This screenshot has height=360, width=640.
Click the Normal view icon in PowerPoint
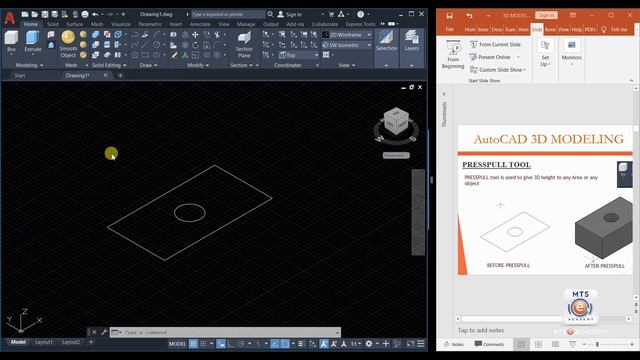click(521, 344)
